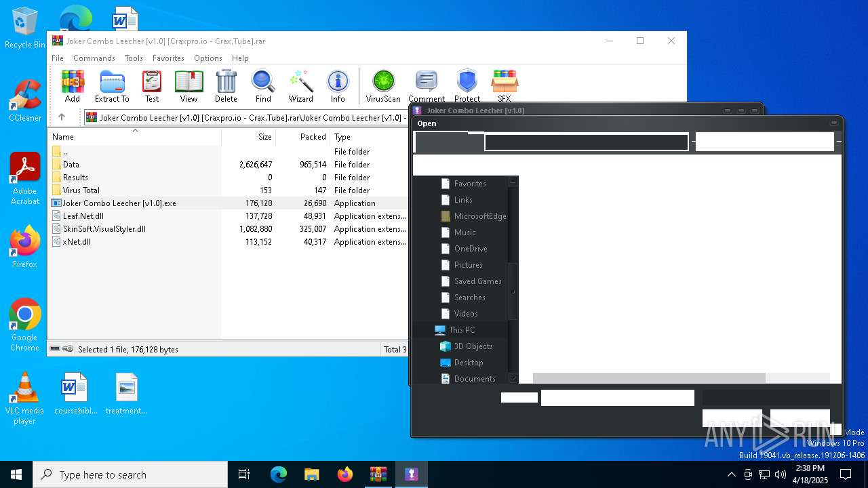Select Pictures in the folder tree
The height and width of the screenshot is (488, 868).
click(469, 265)
